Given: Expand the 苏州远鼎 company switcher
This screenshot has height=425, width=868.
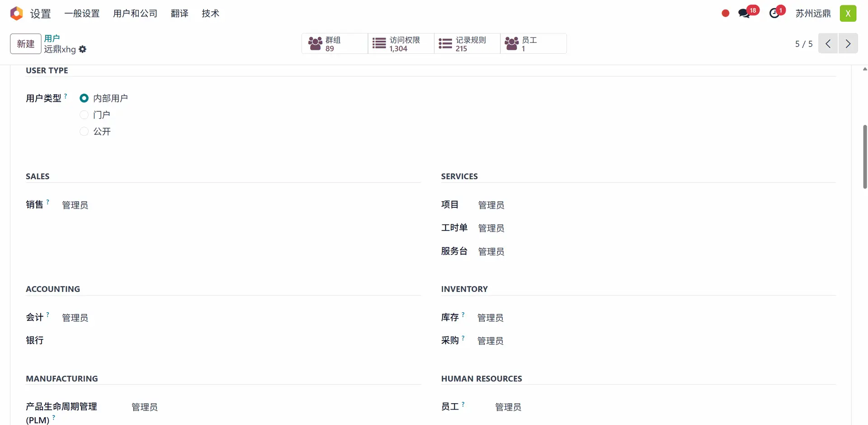Looking at the screenshot, I should [813, 14].
